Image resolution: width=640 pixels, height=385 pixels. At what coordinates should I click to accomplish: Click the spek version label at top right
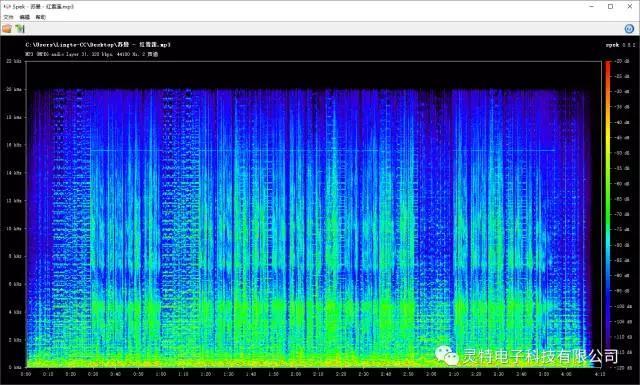point(620,45)
